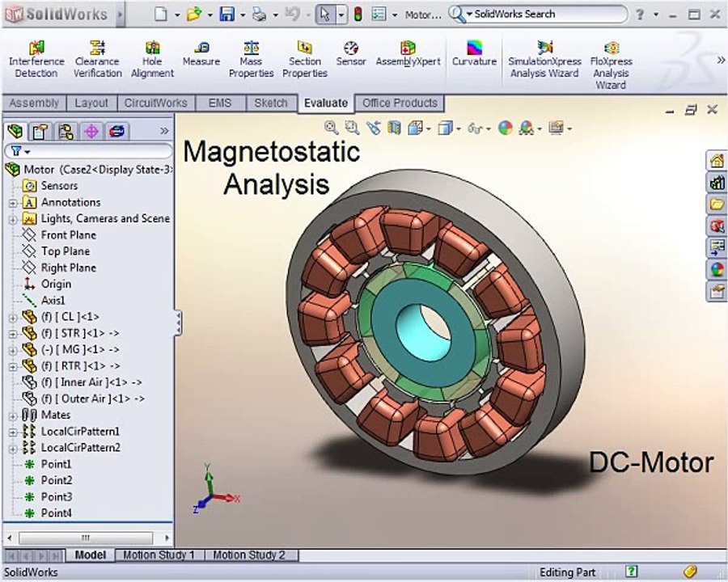Open Interference Detection tool
The image size is (728, 582).
click(x=36, y=59)
